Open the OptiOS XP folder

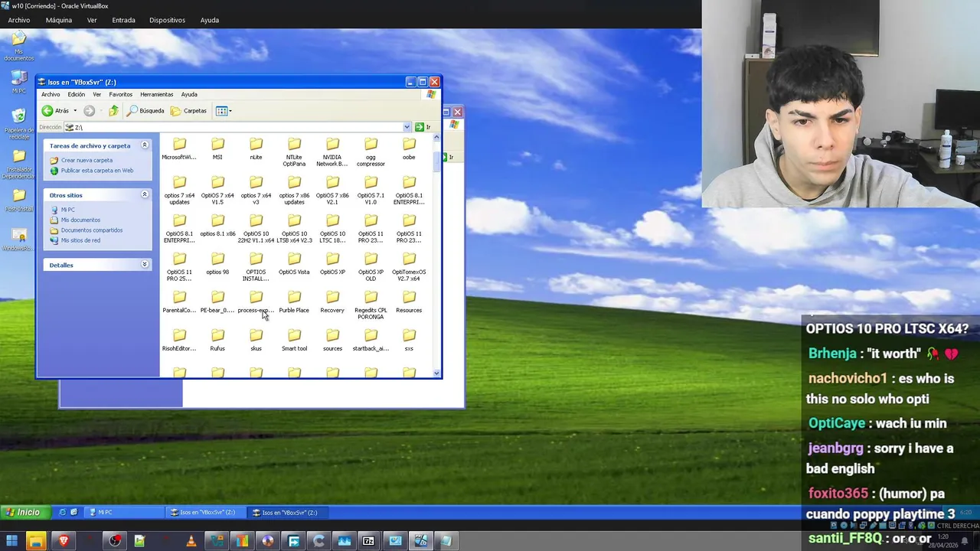[x=332, y=263]
